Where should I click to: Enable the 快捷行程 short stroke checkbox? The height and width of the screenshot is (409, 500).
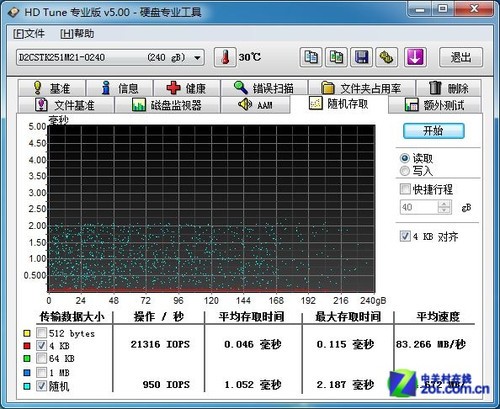(x=405, y=189)
